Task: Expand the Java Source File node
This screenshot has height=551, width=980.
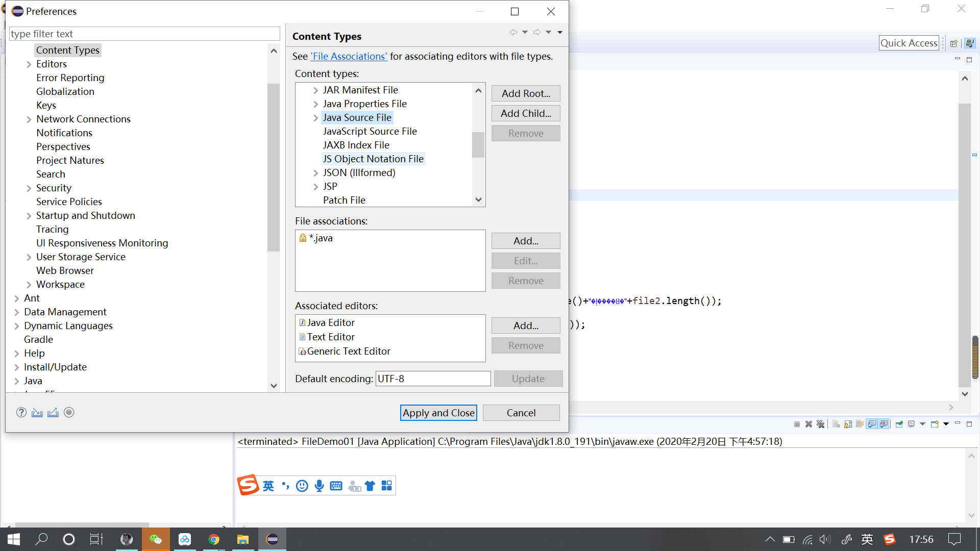Action: click(x=315, y=118)
